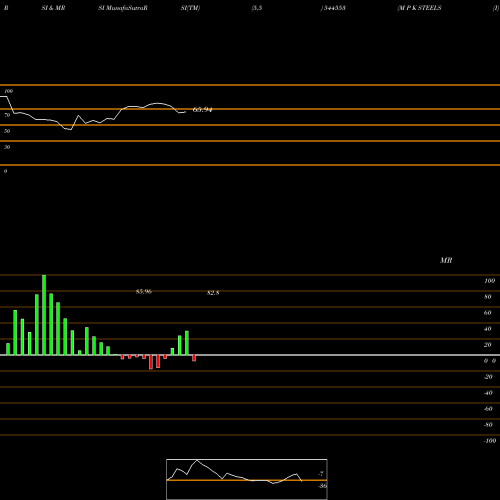The width and height of the screenshot is (500, 500).
Task: Click the "M P K STEELS" title text
Action: click(x=419, y=8)
